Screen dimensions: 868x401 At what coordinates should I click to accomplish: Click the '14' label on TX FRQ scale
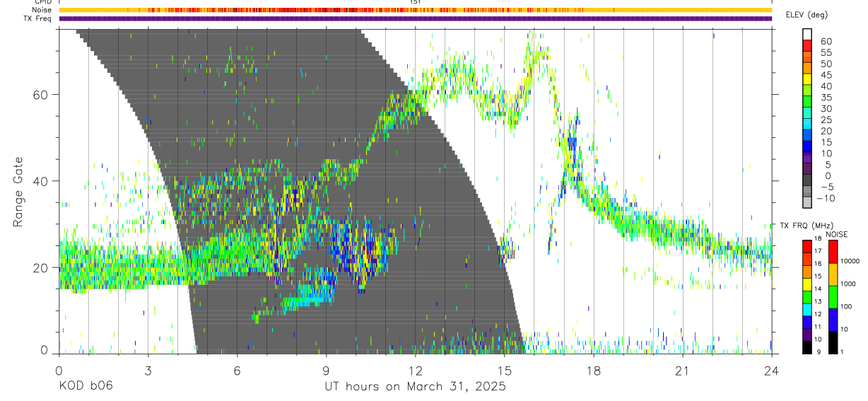click(818, 289)
